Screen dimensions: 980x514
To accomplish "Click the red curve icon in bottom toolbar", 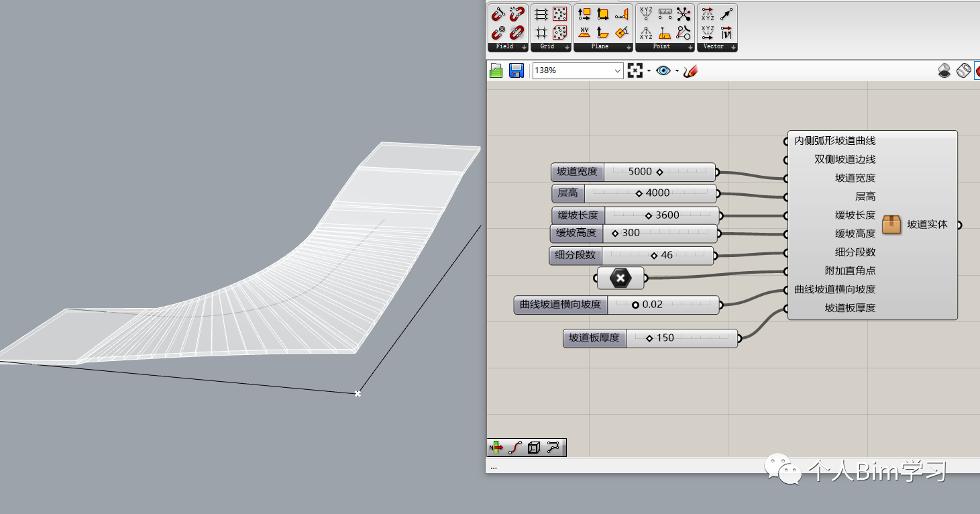I will pyautogui.click(x=515, y=448).
